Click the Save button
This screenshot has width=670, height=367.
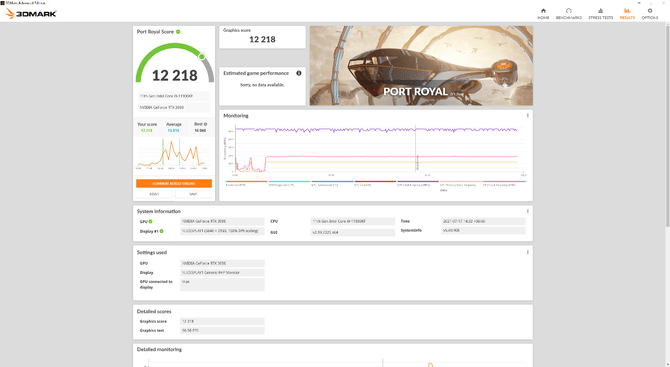point(193,194)
